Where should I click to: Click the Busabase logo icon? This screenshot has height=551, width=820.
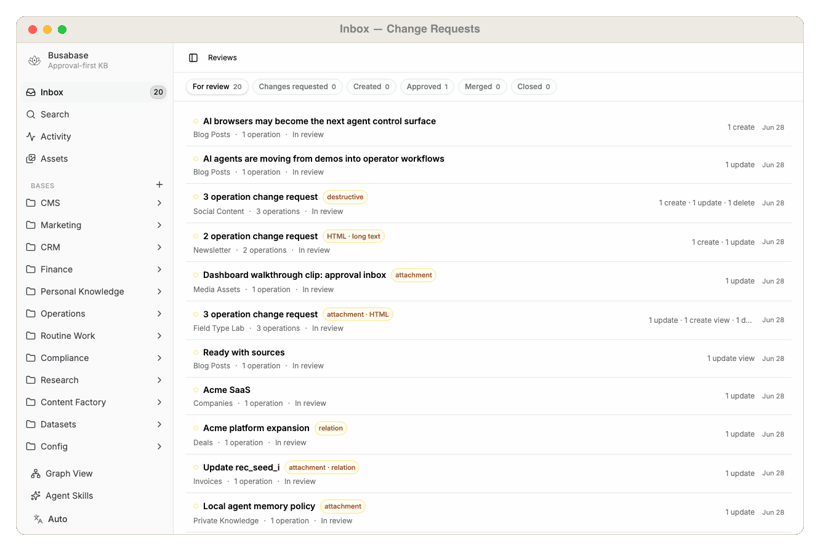tap(35, 61)
